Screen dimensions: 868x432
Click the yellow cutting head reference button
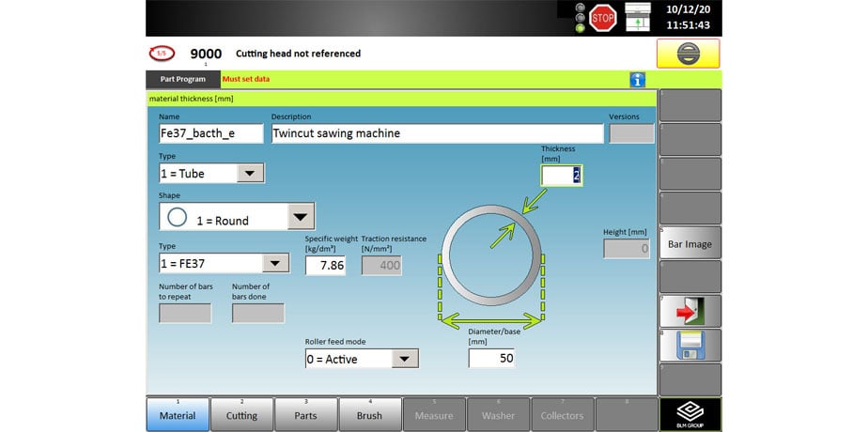688,54
